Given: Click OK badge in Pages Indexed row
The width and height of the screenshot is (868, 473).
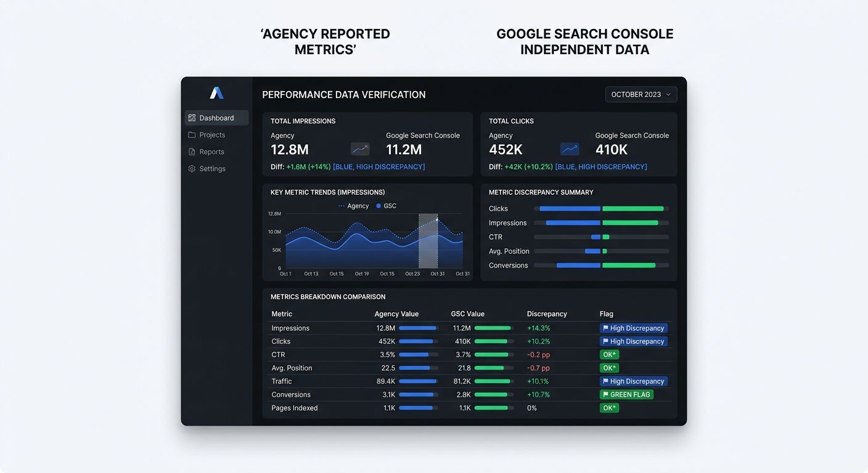Looking at the screenshot, I should [609, 408].
